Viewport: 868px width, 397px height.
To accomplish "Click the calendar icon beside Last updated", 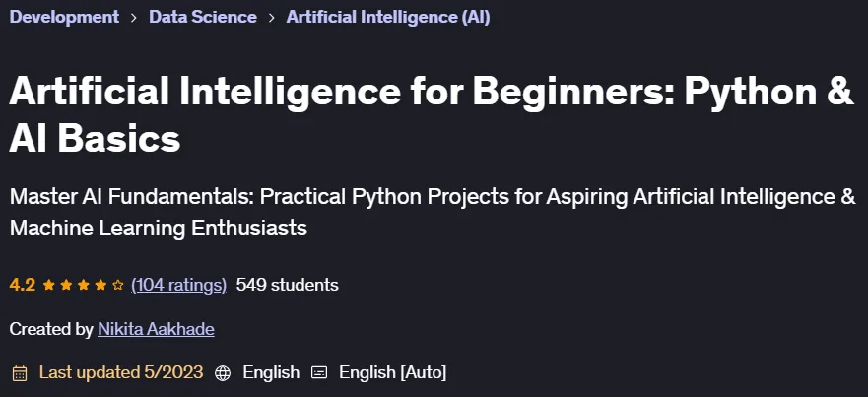I will 20,373.
